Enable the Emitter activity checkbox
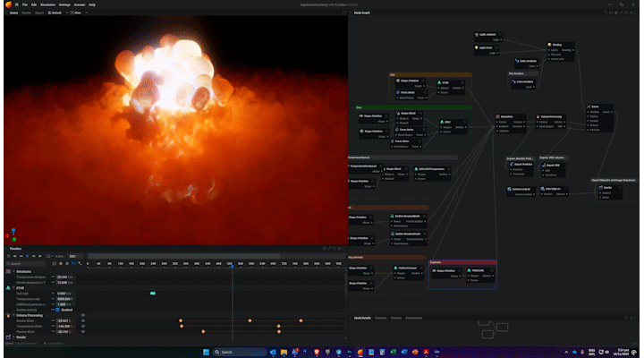 pyautogui.click(x=59, y=309)
